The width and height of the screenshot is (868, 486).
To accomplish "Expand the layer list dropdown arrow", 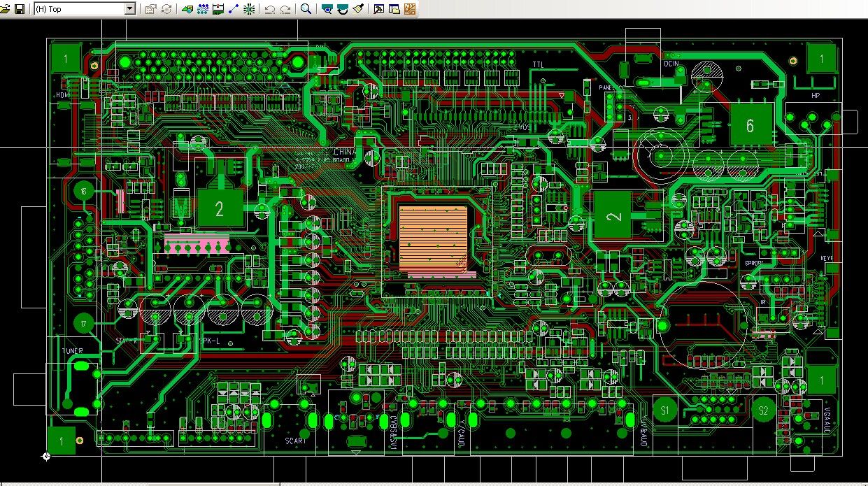I will [x=130, y=9].
